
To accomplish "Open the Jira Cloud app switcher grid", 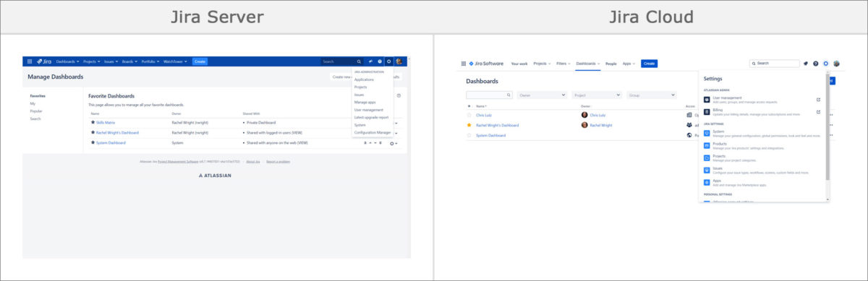I will pyautogui.click(x=464, y=64).
